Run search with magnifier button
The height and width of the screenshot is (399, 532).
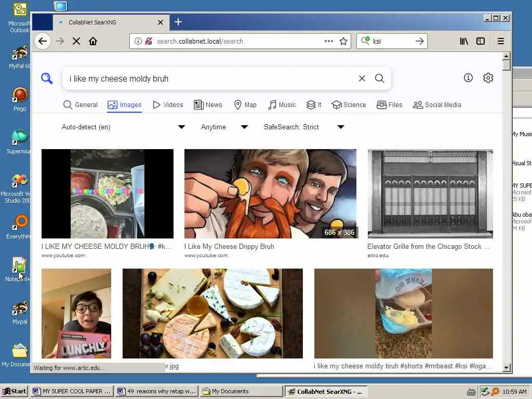click(x=380, y=78)
